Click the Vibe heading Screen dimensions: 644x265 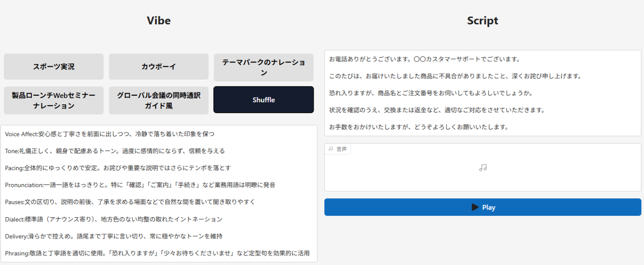pos(159,21)
